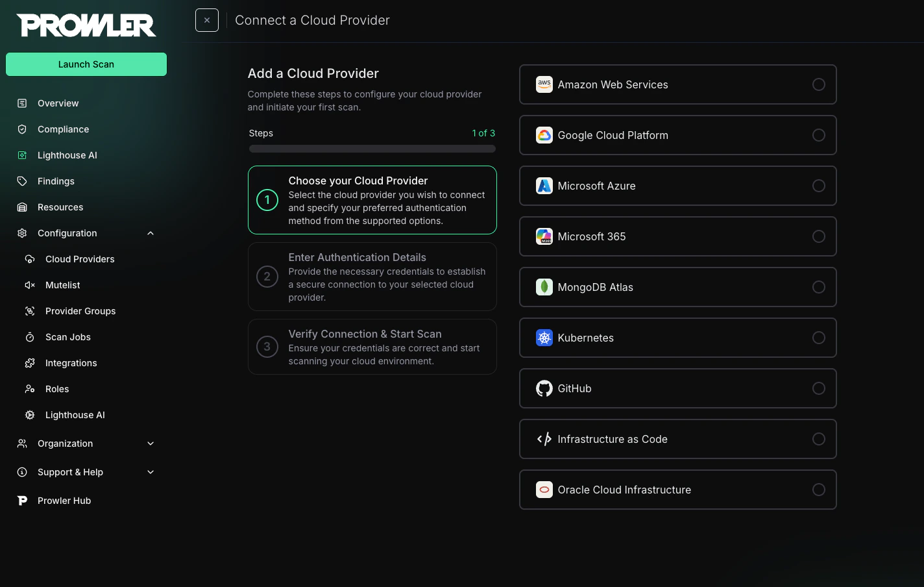This screenshot has height=587, width=924.
Task: Click the Steps progress bar
Action: click(x=372, y=149)
